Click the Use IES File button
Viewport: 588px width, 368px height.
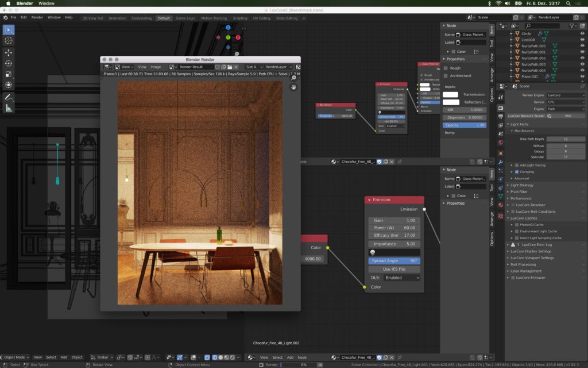(394, 269)
